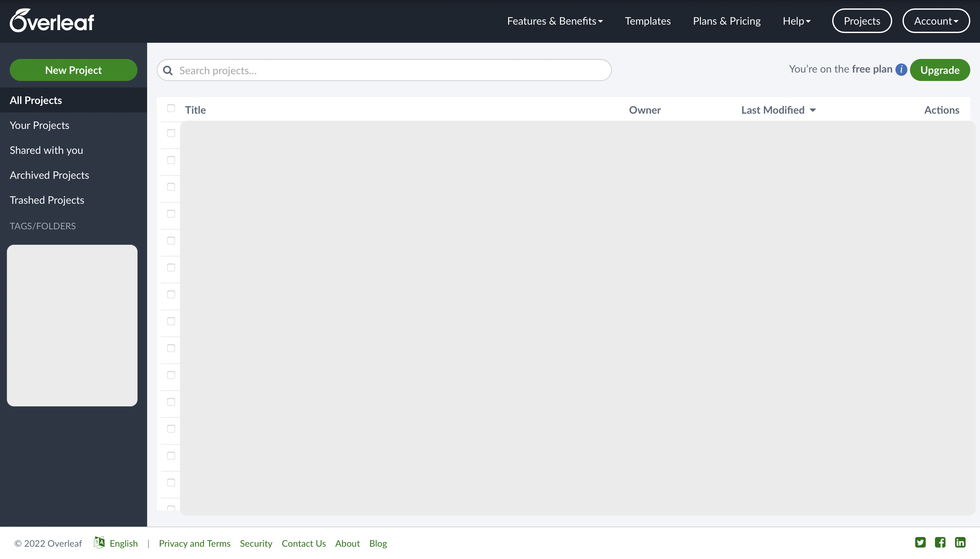This screenshot has height=559, width=980.
Task: Expand Features & Benefits dropdown
Action: click(555, 21)
